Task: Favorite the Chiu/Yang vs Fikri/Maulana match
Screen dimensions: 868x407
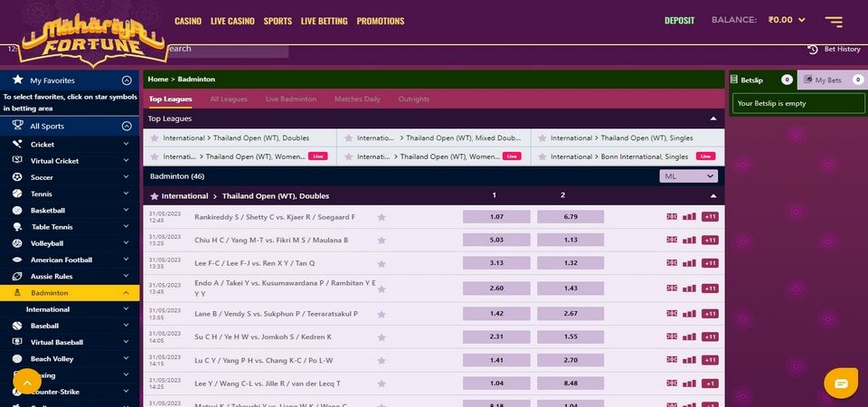Action: 382,241
